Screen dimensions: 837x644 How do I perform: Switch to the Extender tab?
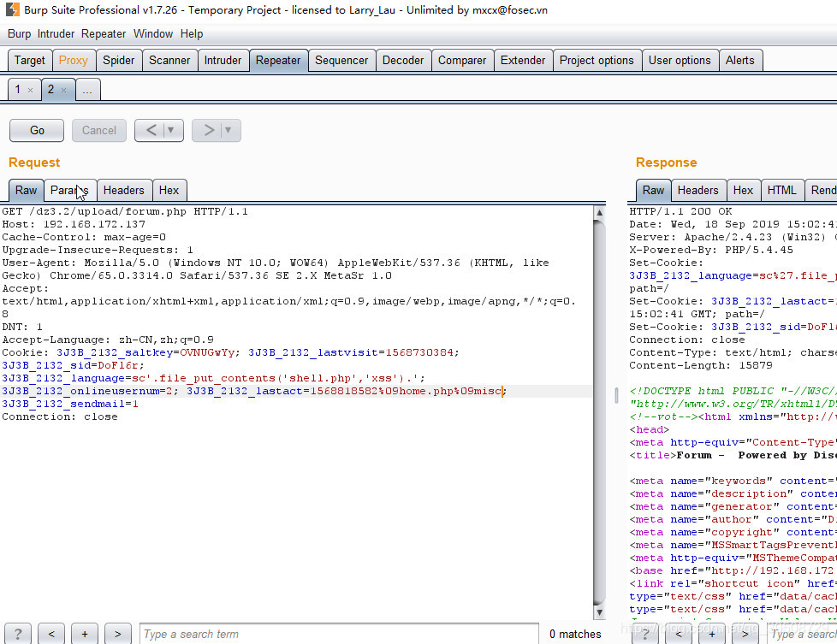click(x=523, y=60)
